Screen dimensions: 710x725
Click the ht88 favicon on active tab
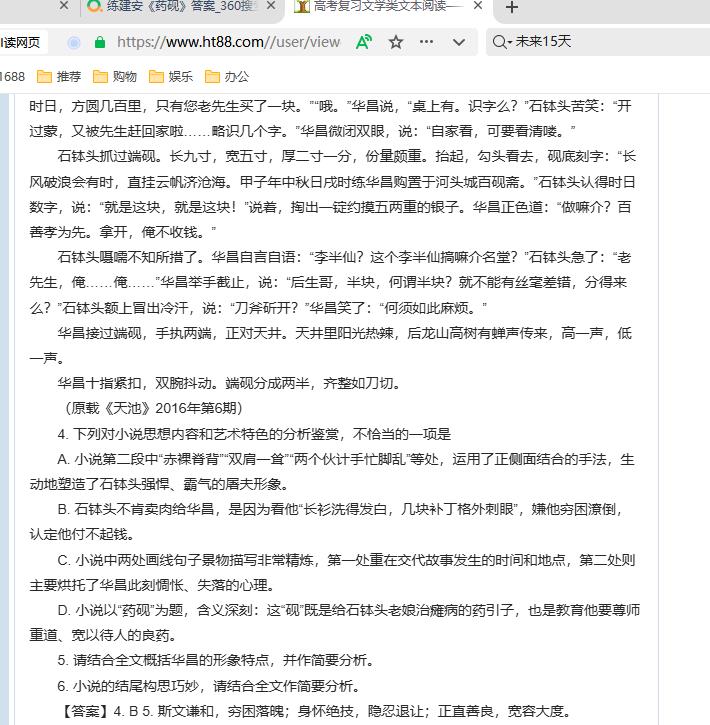[x=302, y=6]
